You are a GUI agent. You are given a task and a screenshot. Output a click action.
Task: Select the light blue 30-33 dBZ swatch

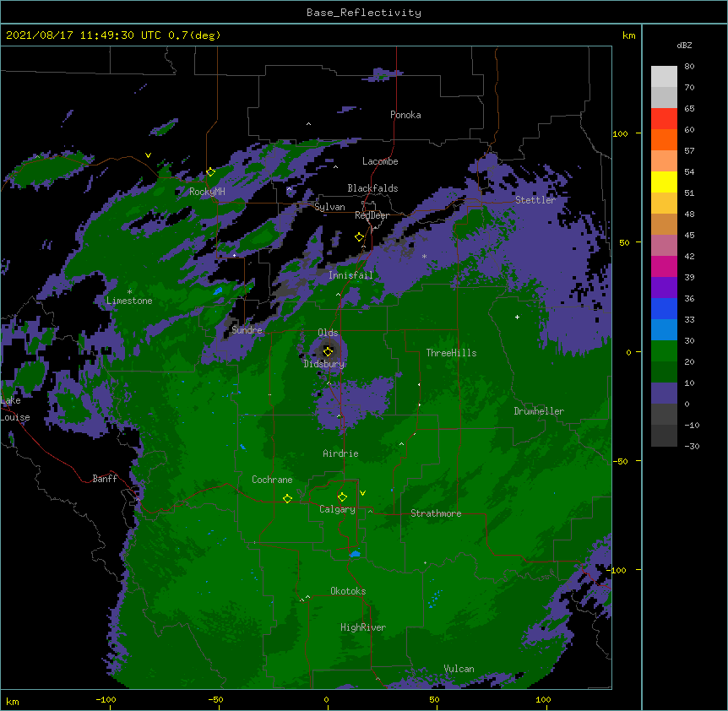tap(664, 329)
